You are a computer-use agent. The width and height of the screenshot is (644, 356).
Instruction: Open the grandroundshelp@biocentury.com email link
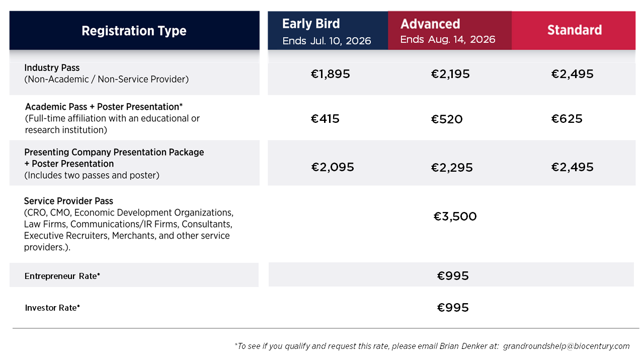pyautogui.click(x=566, y=346)
